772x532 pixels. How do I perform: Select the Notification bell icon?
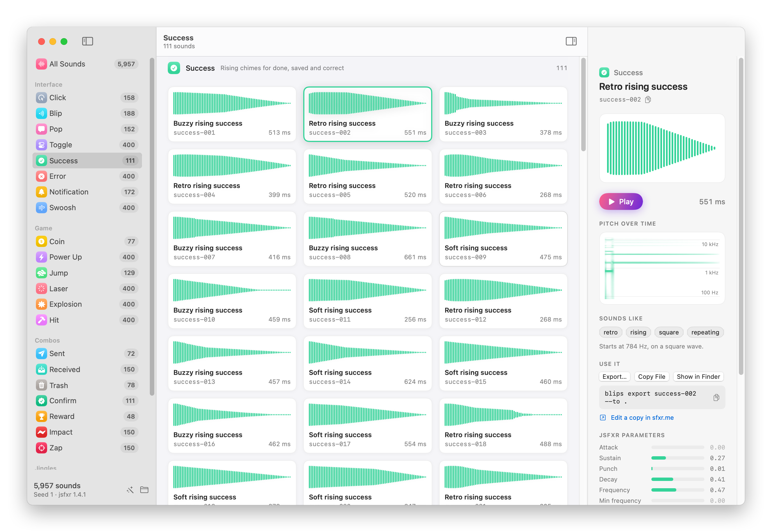41,192
